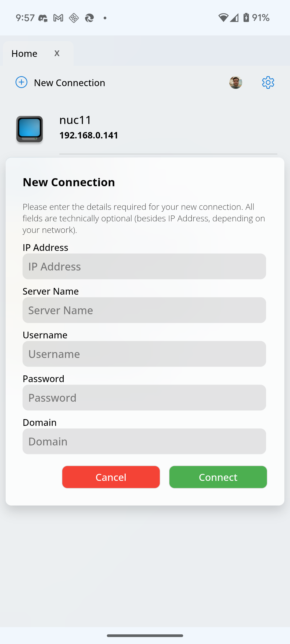Image resolution: width=290 pixels, height=644 pixels.
Task: Focus the IP Address input field
Action: pos(144,266)
